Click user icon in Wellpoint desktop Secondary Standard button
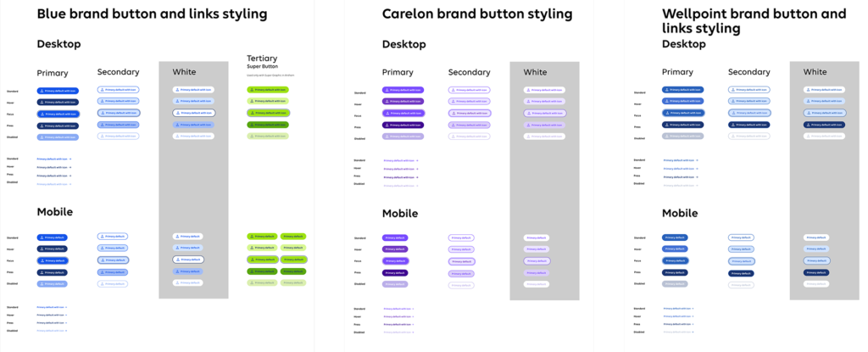Screen dimensions: 868x352 (732, 90)
